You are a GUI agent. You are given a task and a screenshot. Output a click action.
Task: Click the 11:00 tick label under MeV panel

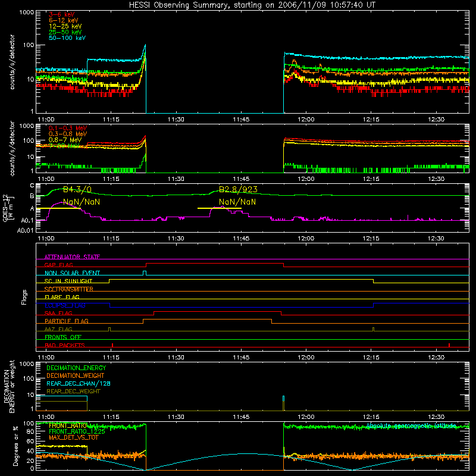click(x=46, y=179)
